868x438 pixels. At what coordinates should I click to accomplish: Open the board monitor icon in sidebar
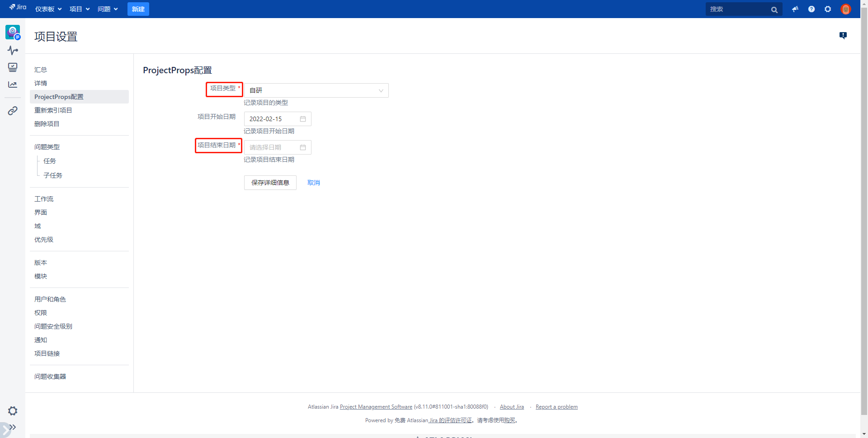(x=13, y=67)
